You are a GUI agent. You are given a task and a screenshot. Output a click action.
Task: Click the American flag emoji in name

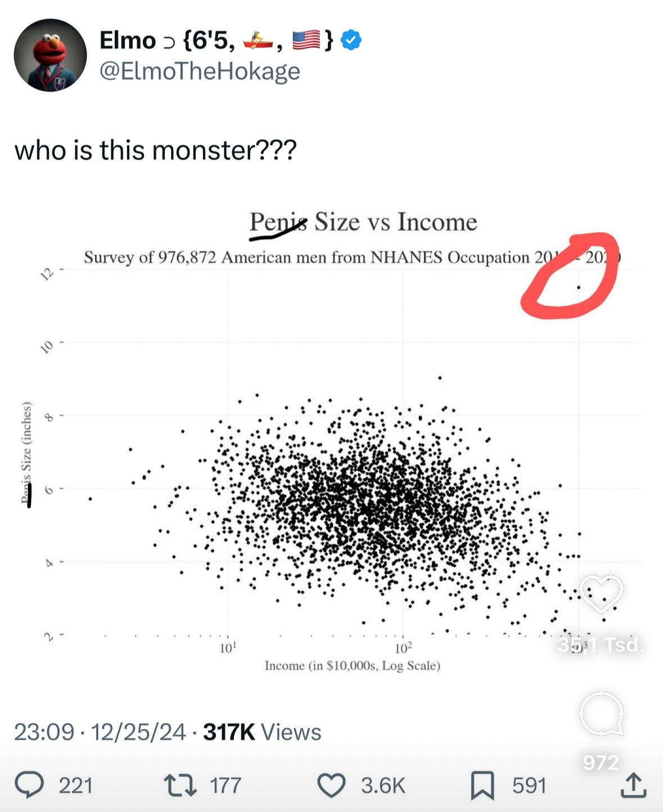306,40
